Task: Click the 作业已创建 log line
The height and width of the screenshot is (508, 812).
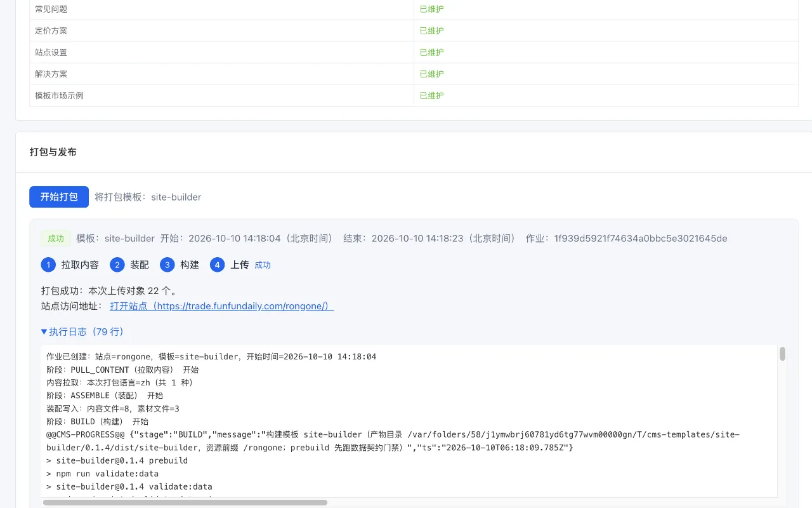Action: coord(211,357)
